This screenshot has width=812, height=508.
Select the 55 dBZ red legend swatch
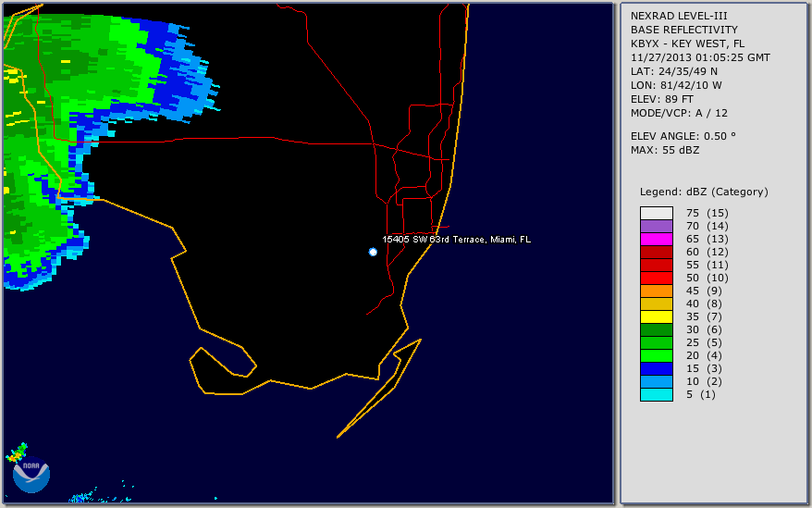(x=656, y=265)
